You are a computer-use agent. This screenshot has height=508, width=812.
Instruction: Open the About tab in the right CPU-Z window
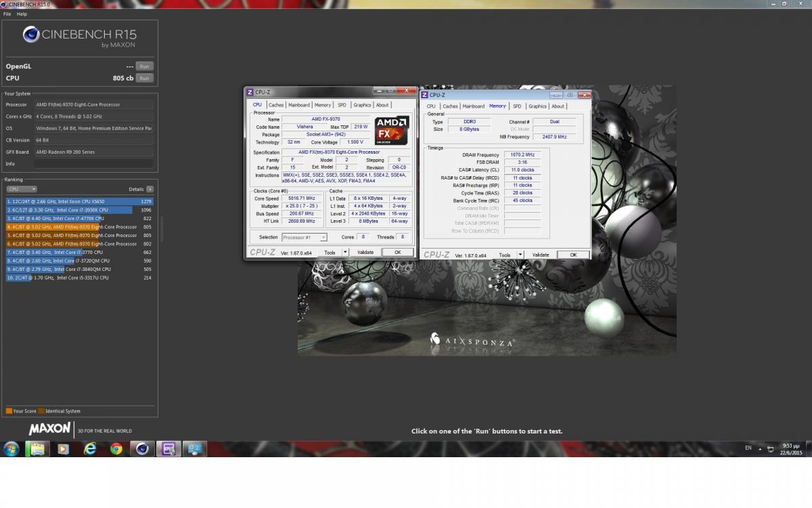click(558, 106)
